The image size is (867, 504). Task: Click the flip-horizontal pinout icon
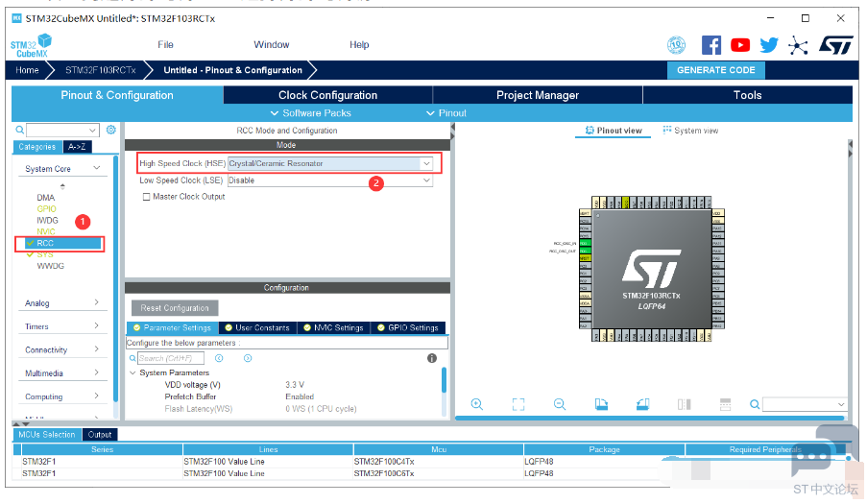click(x=684, y=404)
